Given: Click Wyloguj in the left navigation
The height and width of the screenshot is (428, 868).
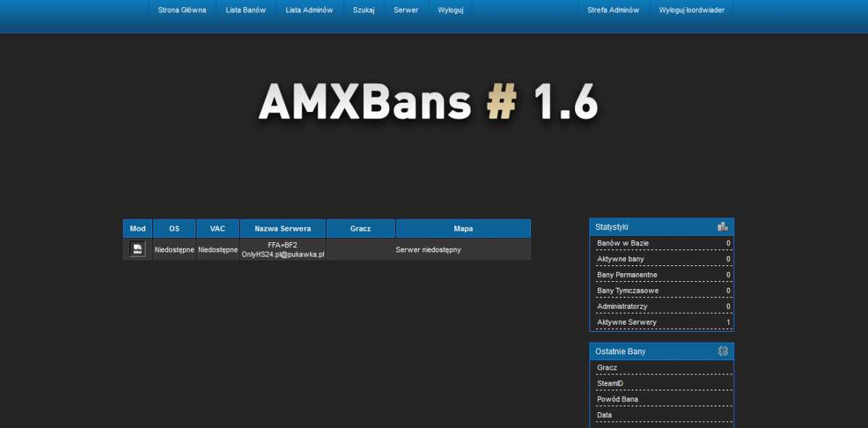Looking at the screenshot, I should (x=450, y=10).
